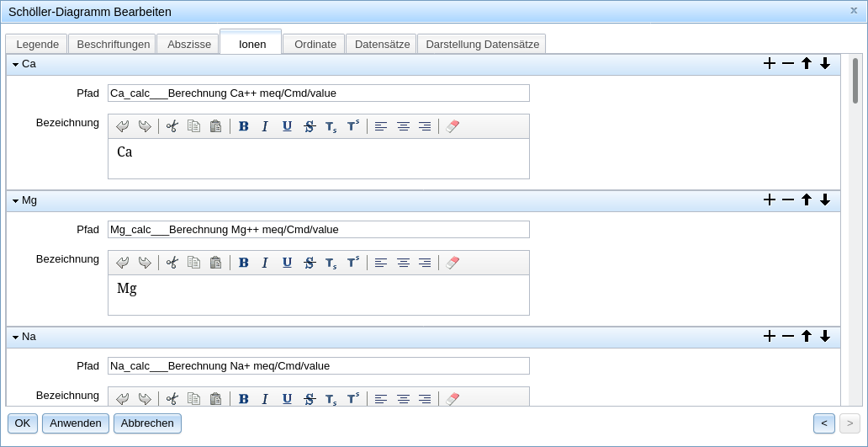Clear formatting with eraser in Mg editor
The width and height of the screenshot is (868, 447).
[453, 263]
